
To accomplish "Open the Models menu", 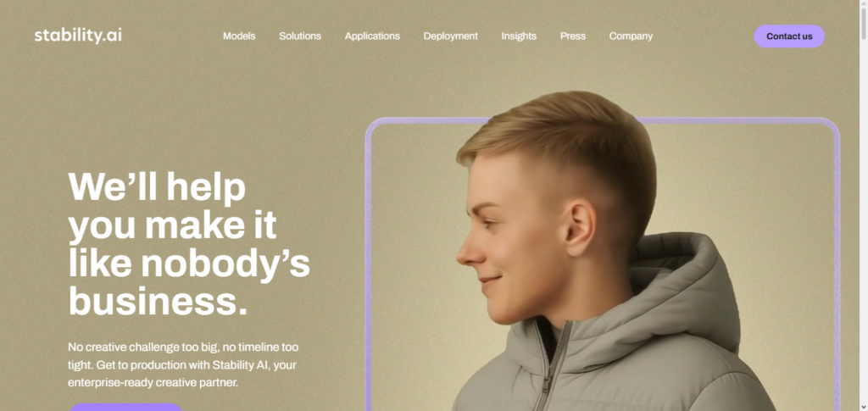I will pos(239,36).
